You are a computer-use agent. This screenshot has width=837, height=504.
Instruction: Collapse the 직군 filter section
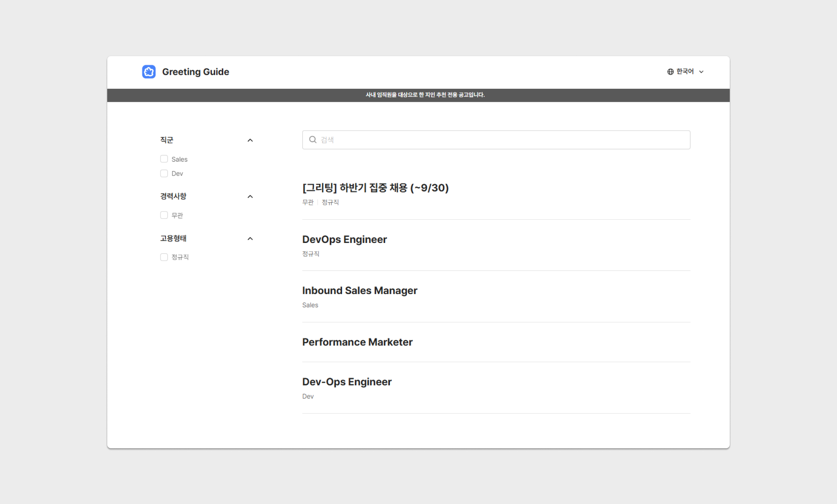[250, 140]
